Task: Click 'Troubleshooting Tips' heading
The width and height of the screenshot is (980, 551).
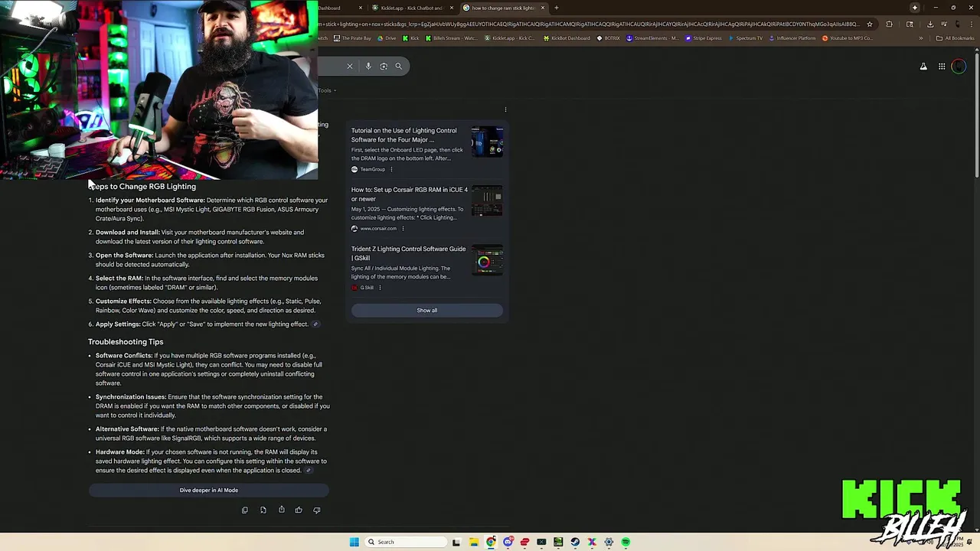Action: coord(126,342)
